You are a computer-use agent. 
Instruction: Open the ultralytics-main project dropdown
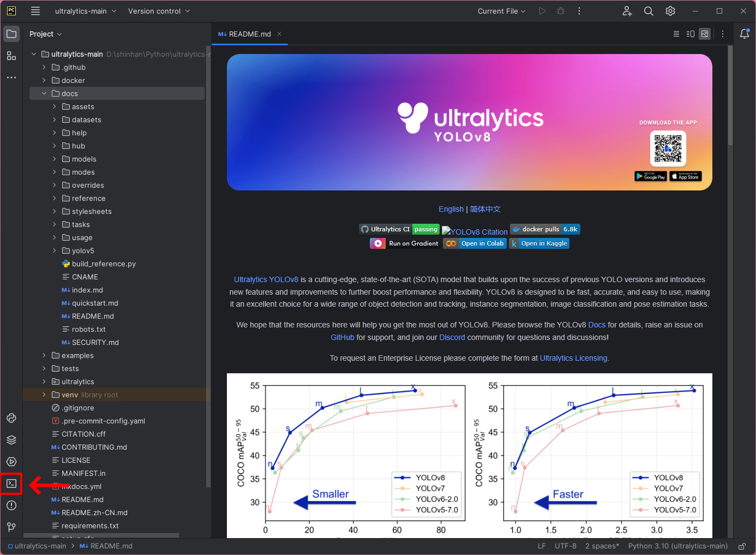pyautogui.click(x=86, y=11)
